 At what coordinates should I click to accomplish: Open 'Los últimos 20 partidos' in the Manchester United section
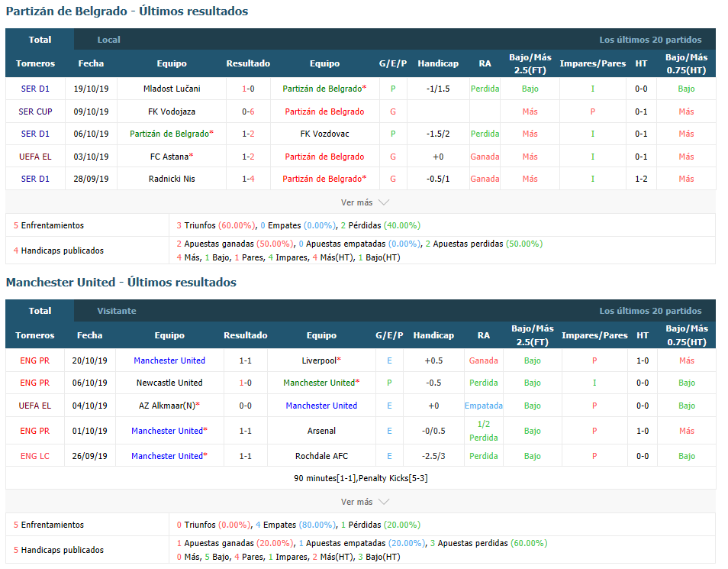click(650, 311)
